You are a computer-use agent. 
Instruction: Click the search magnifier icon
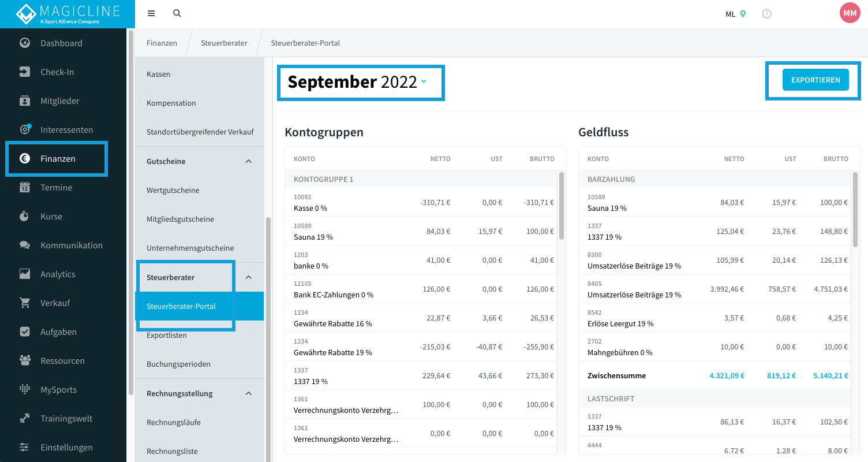click(x=177, y=13)
